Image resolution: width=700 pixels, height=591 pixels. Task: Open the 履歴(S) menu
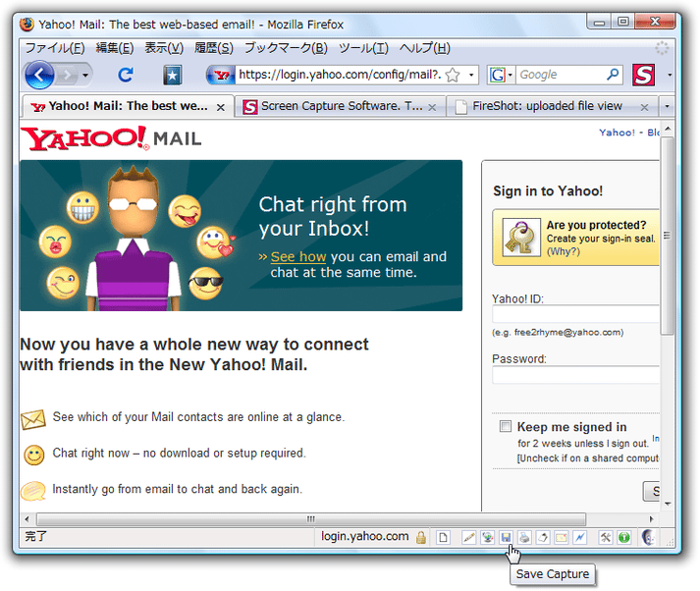pyautogui.click(x=214, y=48)
